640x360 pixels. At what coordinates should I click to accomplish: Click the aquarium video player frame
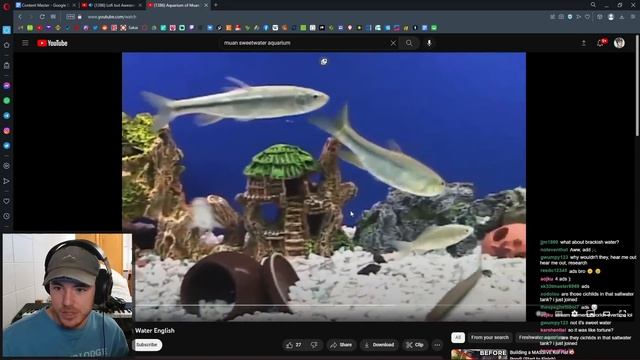(x=324, y=187)
